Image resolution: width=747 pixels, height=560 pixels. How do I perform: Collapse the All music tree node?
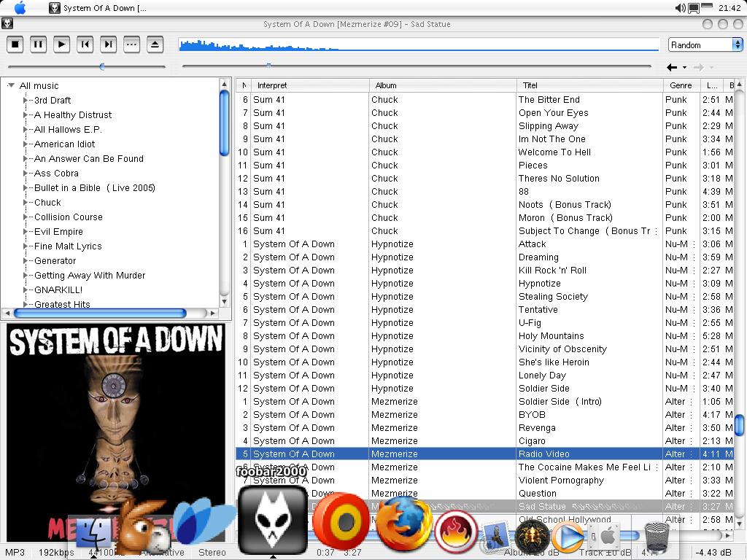(x=11, y=85)
